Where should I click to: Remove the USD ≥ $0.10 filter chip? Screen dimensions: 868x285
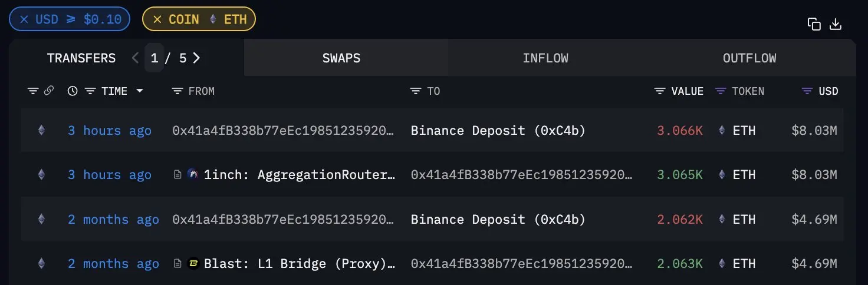coord(24,19)
